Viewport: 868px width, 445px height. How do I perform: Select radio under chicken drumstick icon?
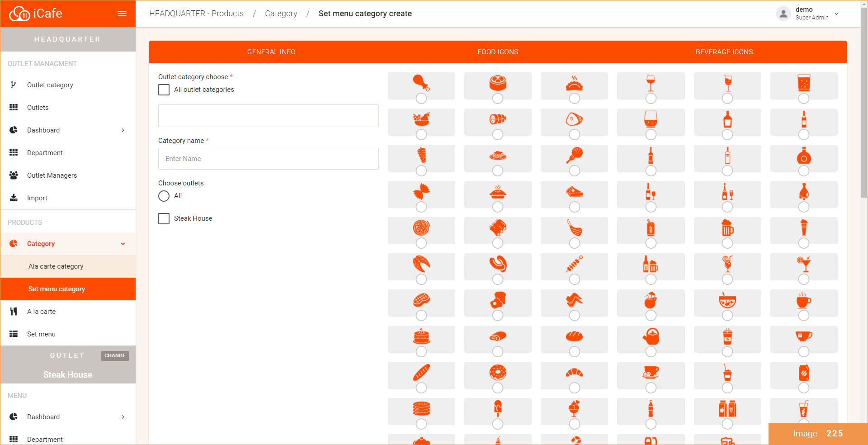coord(421,98)
